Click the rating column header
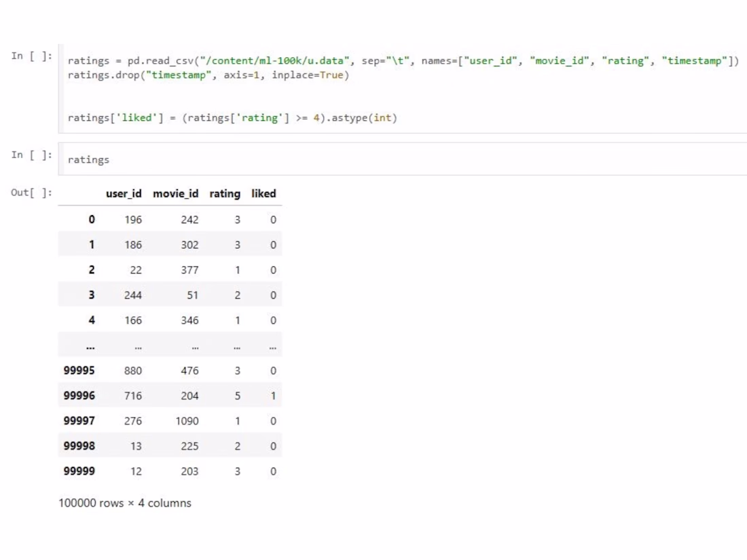 pyautogui.click(x=225, y=193)
